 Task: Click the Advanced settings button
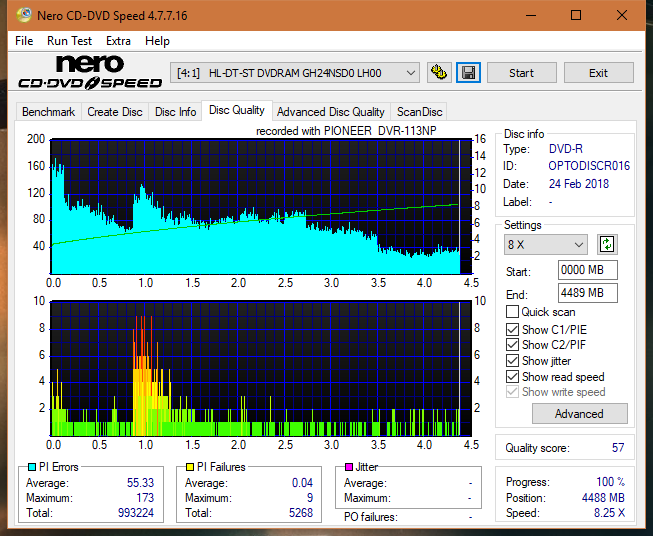point(579,414)
